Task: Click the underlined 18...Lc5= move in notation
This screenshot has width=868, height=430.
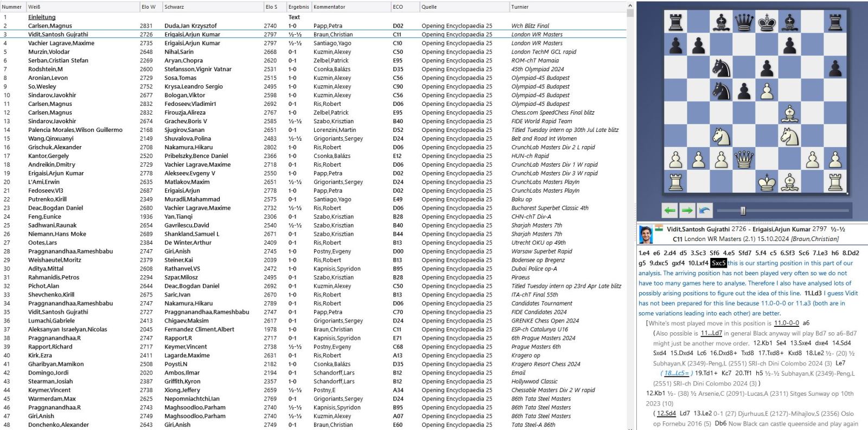Action: 676,373
